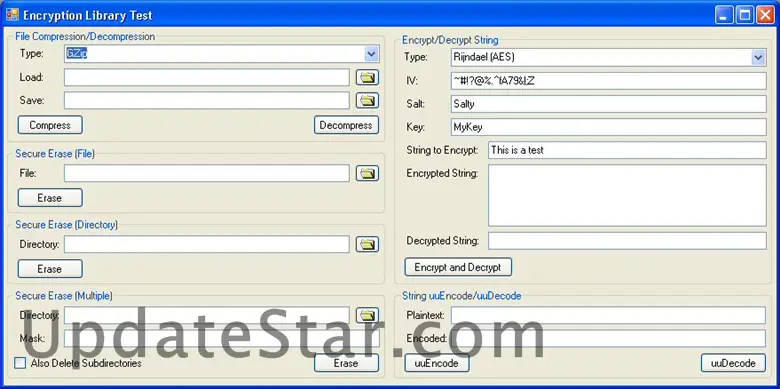Click Directory field in Secure Erase (Directory)

coord(207,244)
